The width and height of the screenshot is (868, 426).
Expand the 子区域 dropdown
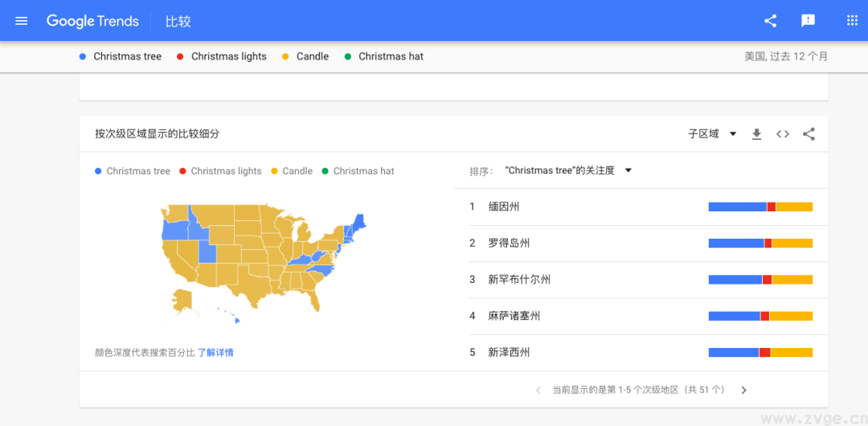[712, 134]
